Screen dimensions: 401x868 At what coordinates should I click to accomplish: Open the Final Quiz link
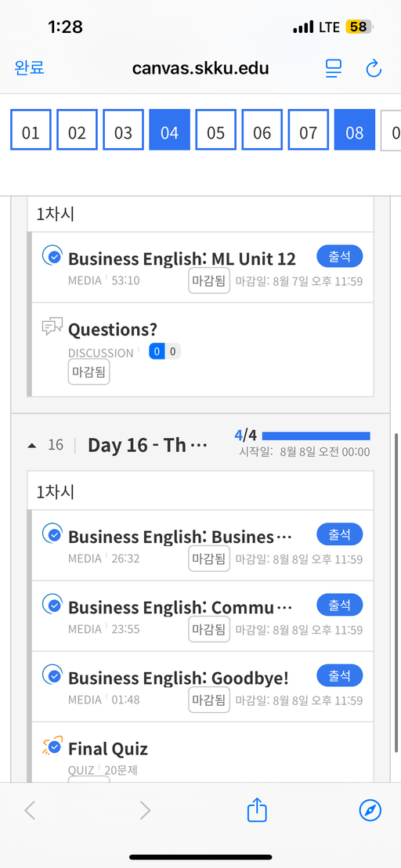(x=108, y=749)
